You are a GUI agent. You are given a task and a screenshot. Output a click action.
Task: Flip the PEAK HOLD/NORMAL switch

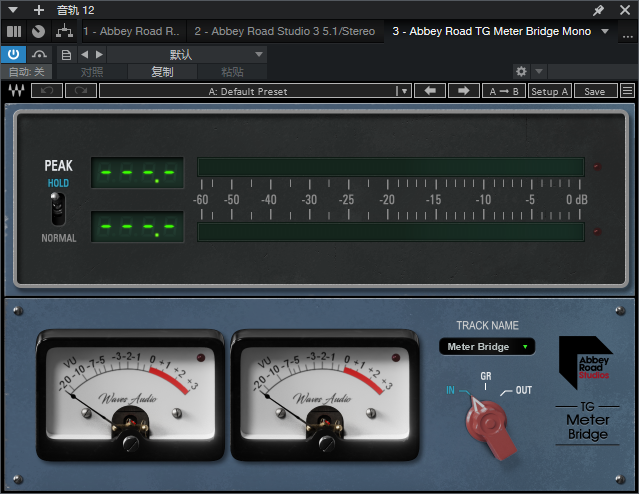pyautogui.click(x=58, y=209)
